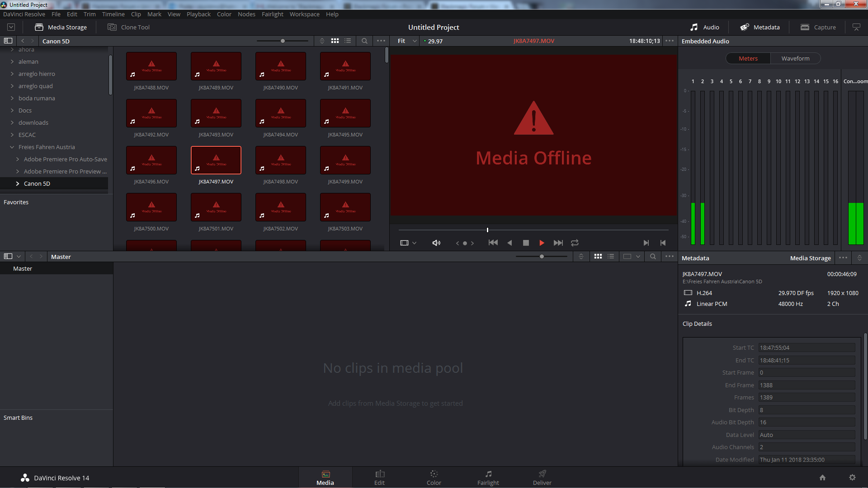
Task: Adjust media storage thumbnail size slider
Action: click(x=283, y=41)
